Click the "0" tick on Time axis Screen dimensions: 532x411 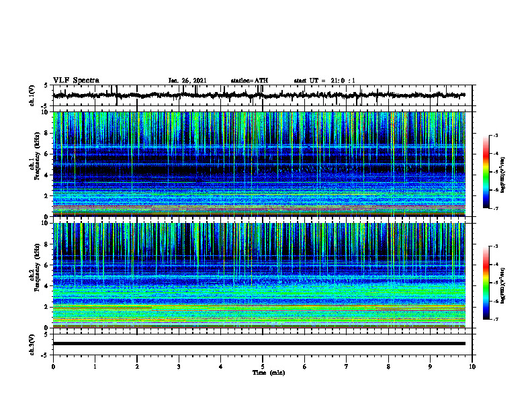(53, 367)
